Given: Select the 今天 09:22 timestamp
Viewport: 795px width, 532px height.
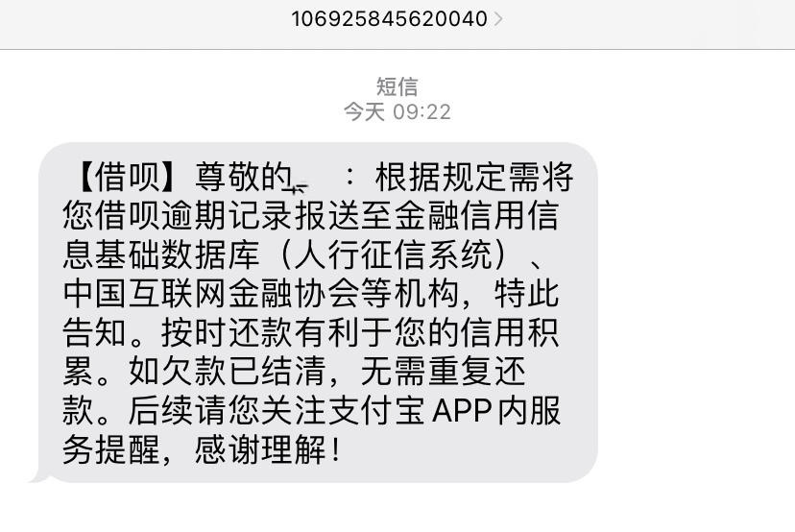Looking at the screenshot, I should 397,111.
